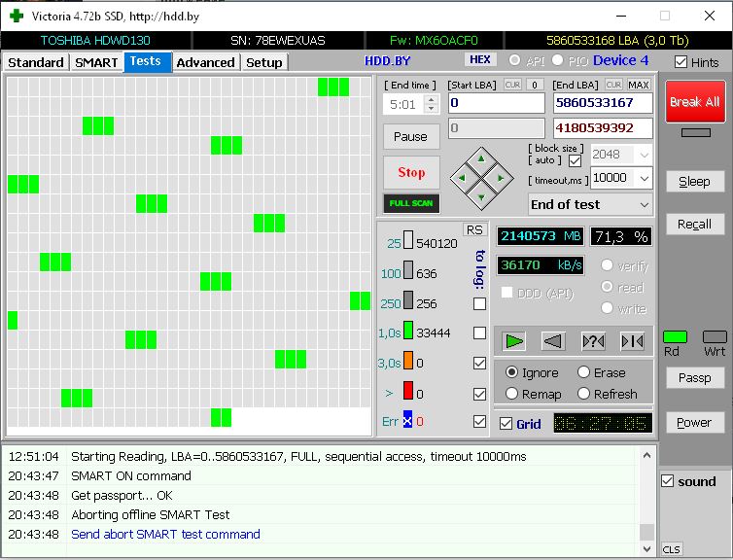This screenshot has height=560, width=733.
Task: Click the RS reset statistics button
Action: pyautogui.click(x=474, y=230)
